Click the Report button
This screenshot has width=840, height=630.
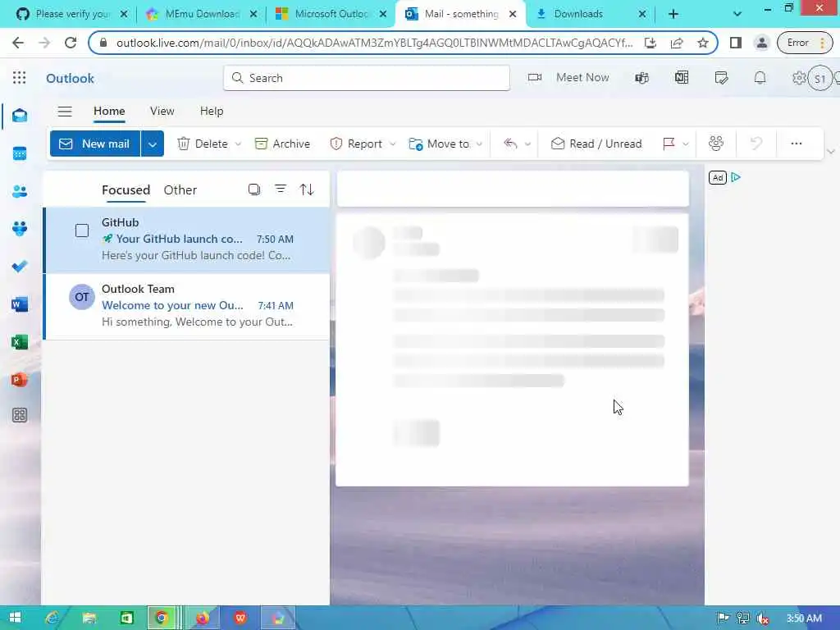point(356,144)
